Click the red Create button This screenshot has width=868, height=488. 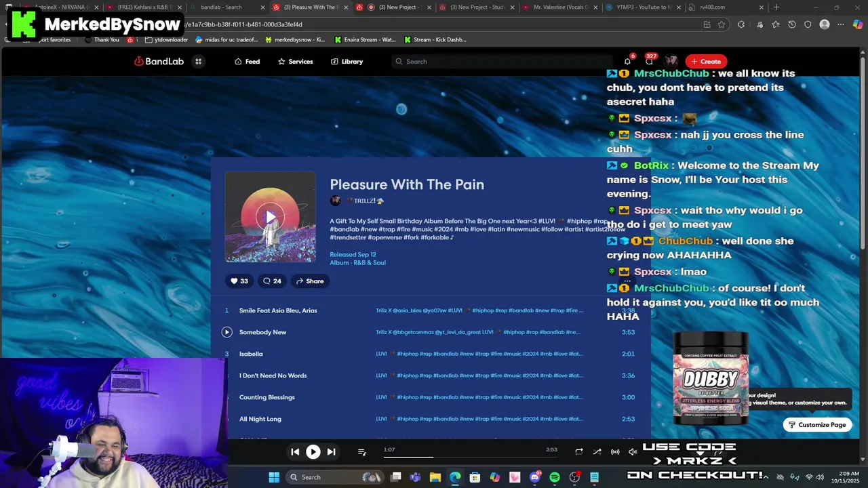click(x=706, y=61)
